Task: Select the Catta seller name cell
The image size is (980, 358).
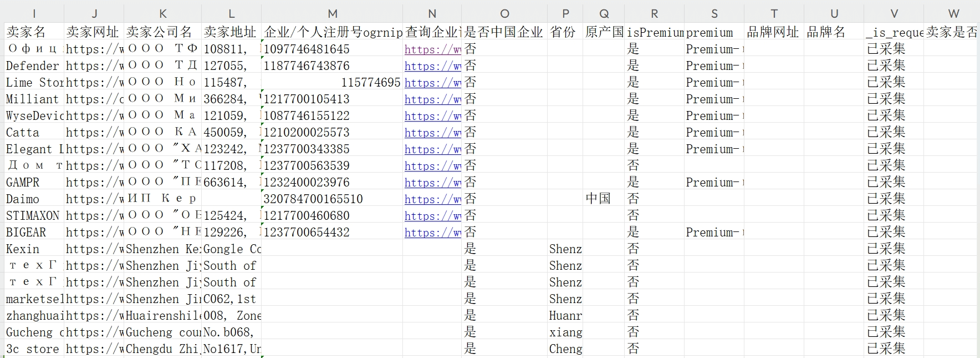Action: tap(34, 132)
